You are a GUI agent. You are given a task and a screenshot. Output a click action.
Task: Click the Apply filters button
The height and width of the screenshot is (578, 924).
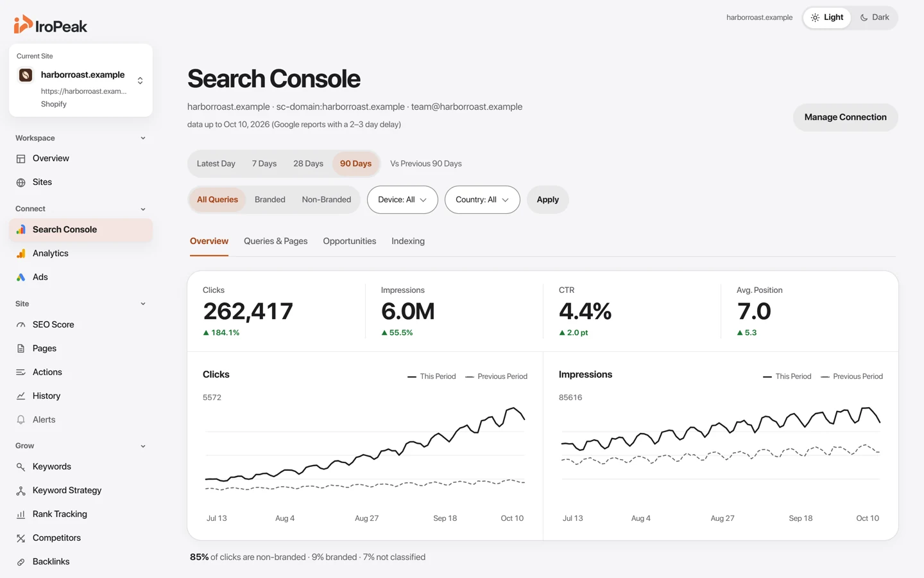[x=548, y=200]
